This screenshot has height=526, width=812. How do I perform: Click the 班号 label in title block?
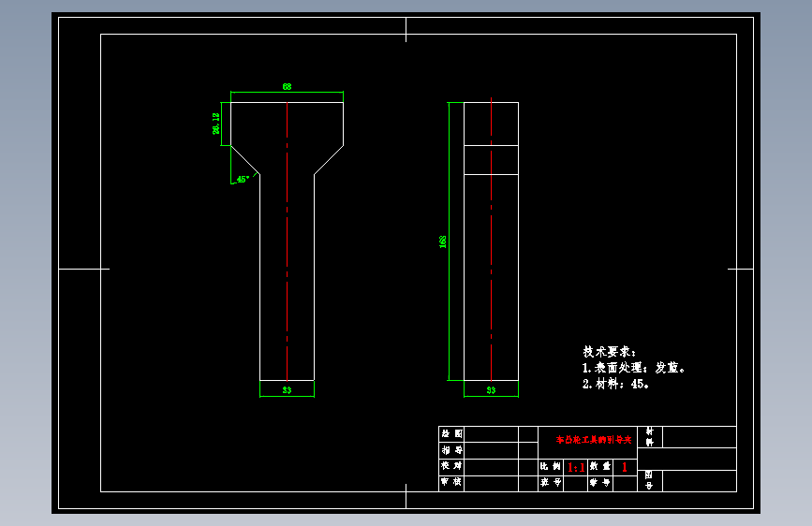point(551,483)
